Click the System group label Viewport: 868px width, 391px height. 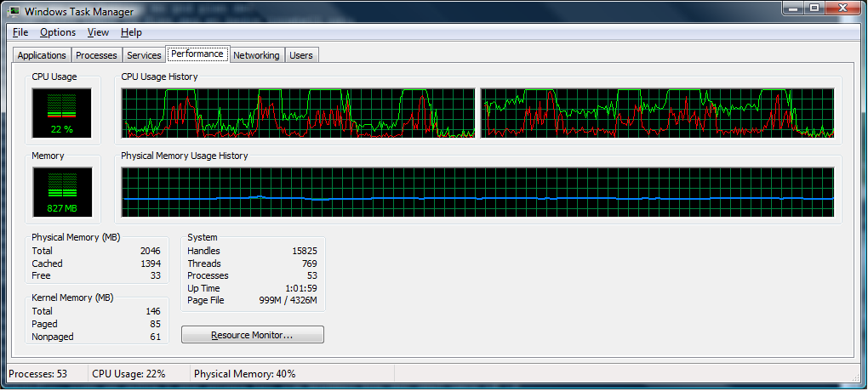pyautogui.click(x=203, y=237)
